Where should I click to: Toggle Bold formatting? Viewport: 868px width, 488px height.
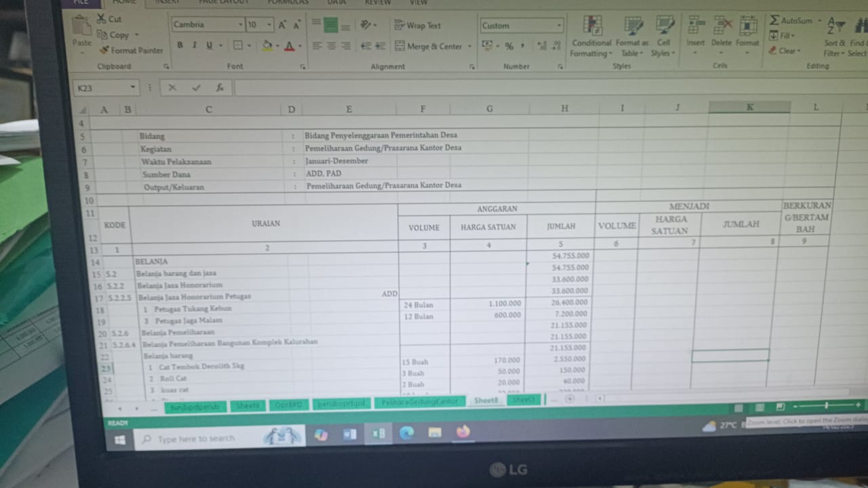180,45
